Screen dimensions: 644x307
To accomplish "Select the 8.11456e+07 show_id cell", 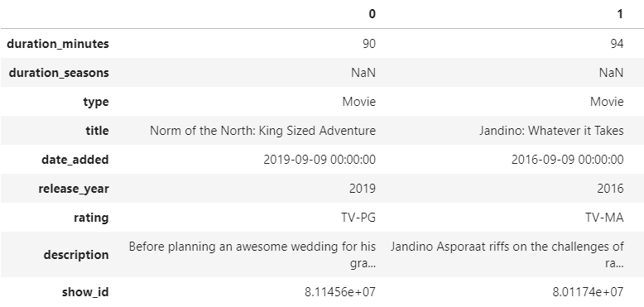I will (x=340, y=292).
